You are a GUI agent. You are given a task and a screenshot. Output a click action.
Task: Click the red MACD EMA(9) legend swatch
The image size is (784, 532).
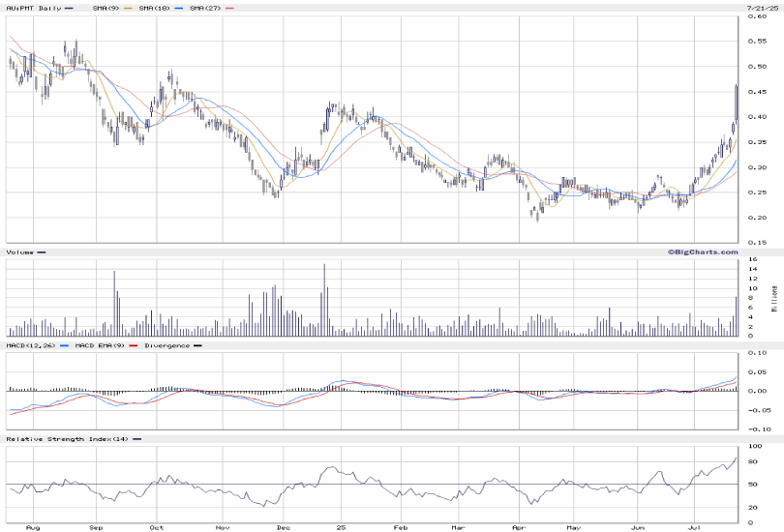[x=133, y=345]
